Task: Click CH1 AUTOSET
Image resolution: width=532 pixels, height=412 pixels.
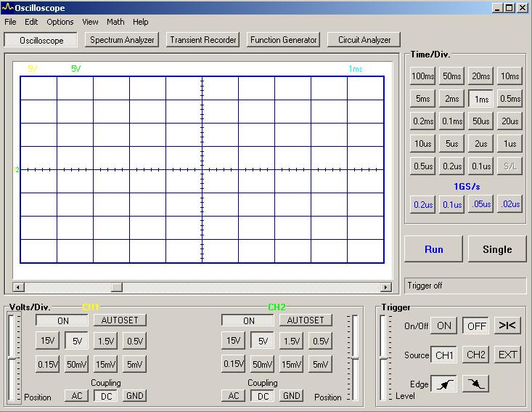Action: click(120, 320)
